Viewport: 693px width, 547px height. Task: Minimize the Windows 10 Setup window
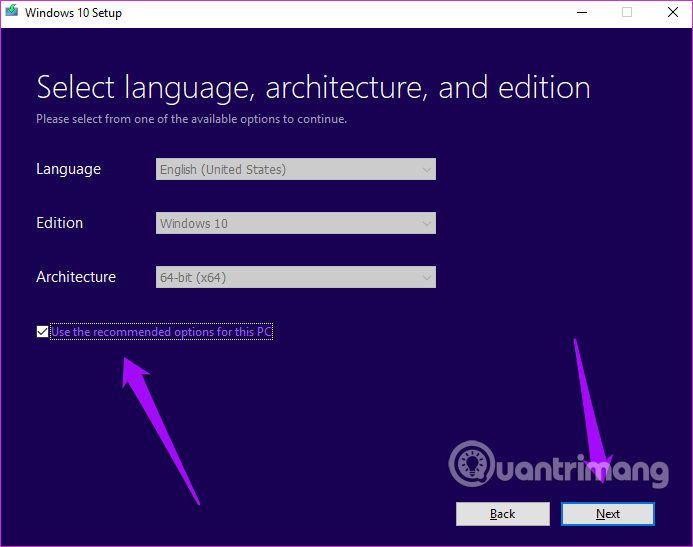pos(582,12)
